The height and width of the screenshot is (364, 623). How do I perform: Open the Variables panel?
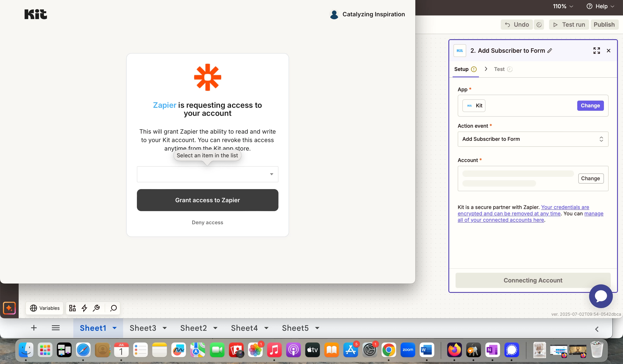pos(45,308)
